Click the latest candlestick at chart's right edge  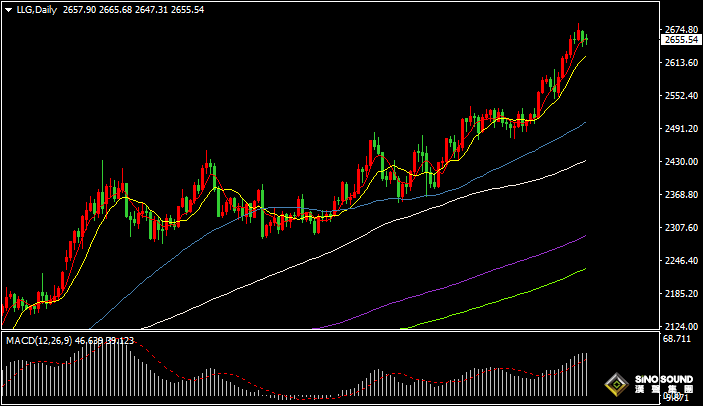tap(586, 39)
